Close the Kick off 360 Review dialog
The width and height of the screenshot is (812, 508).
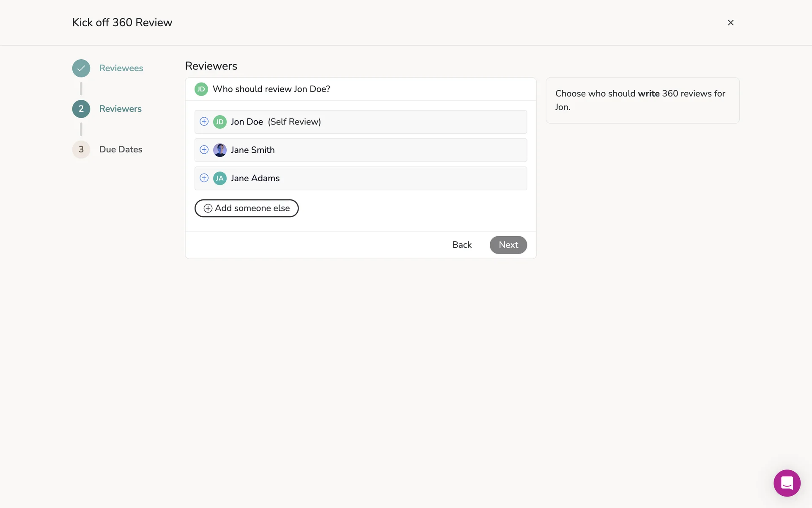click(x=730, y=22)
